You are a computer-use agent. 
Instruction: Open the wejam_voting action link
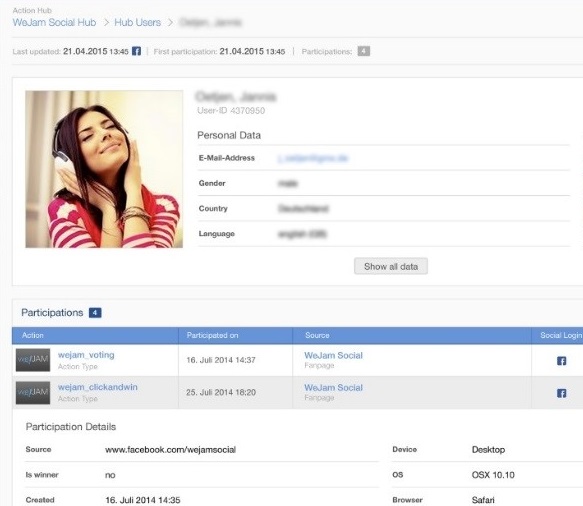click(86, 355)
